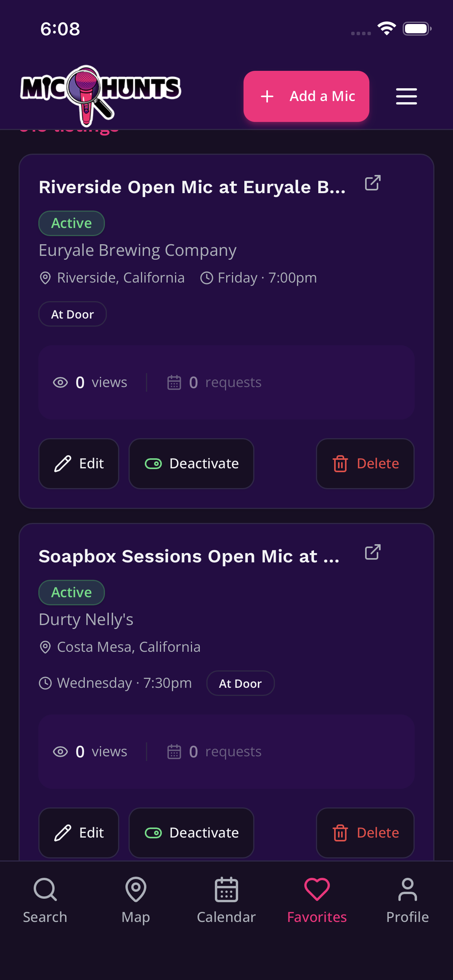The height and width of the screenshot is (980, 453).
Task: Delete the Soapbox Sessions listing
Action: (x=365, y=833)
